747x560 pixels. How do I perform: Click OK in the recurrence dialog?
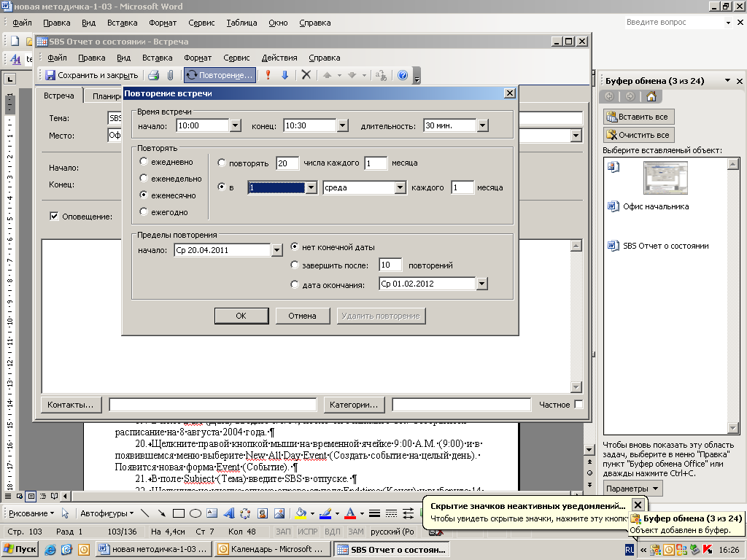point(241,316)
